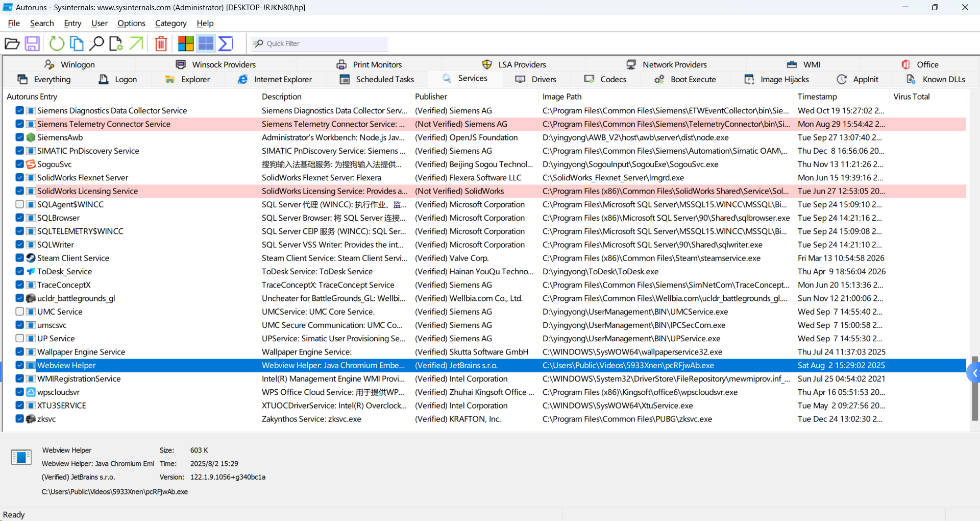The image size is (980, 521).
Task: Click the Copy toolbar icon
Action: pos(77,43)
